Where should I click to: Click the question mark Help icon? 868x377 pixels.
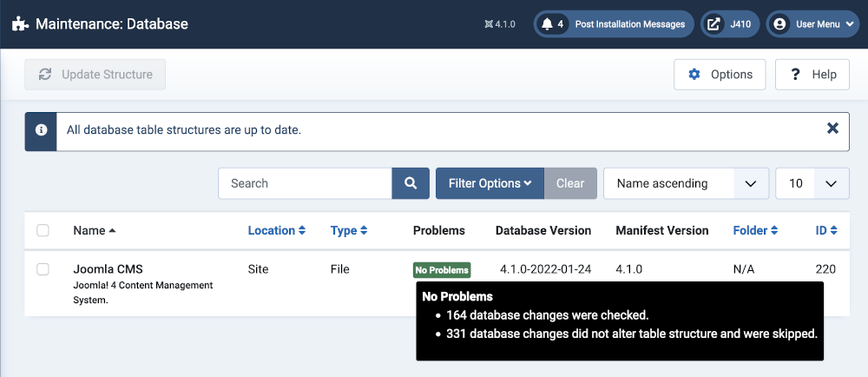click(795, 74)
